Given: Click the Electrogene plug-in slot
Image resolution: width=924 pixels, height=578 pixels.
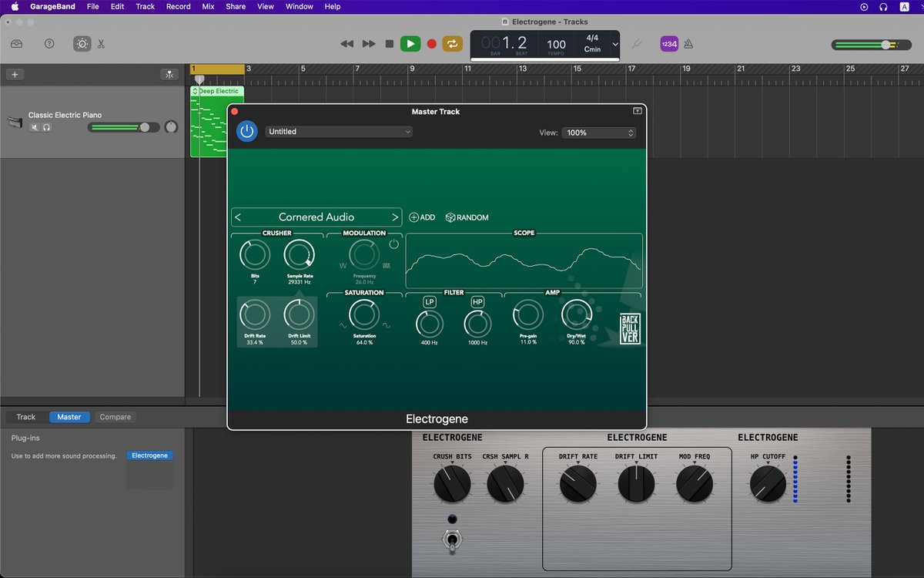Looking at the screenshot, I should (x=149, y=455).
